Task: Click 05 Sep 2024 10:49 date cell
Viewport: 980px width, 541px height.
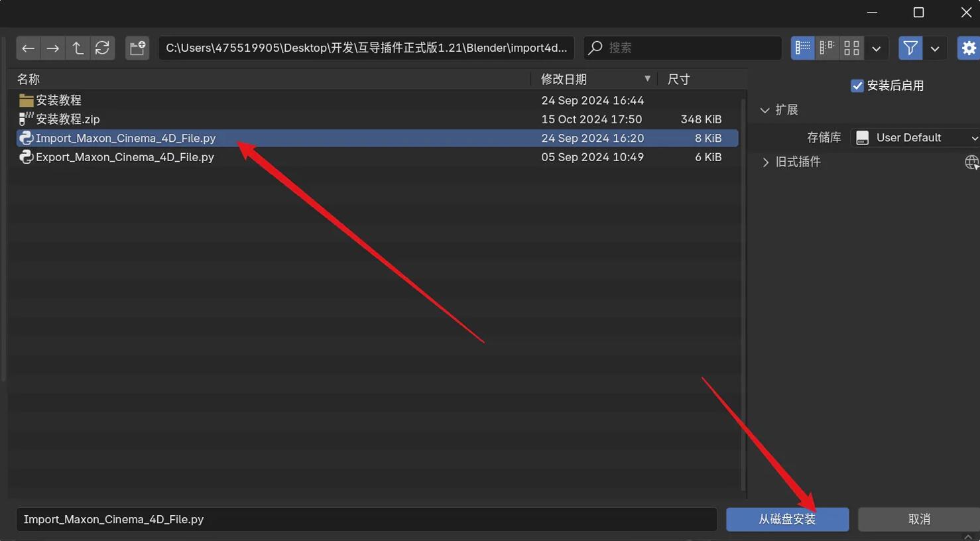Action: pos(592,157)
